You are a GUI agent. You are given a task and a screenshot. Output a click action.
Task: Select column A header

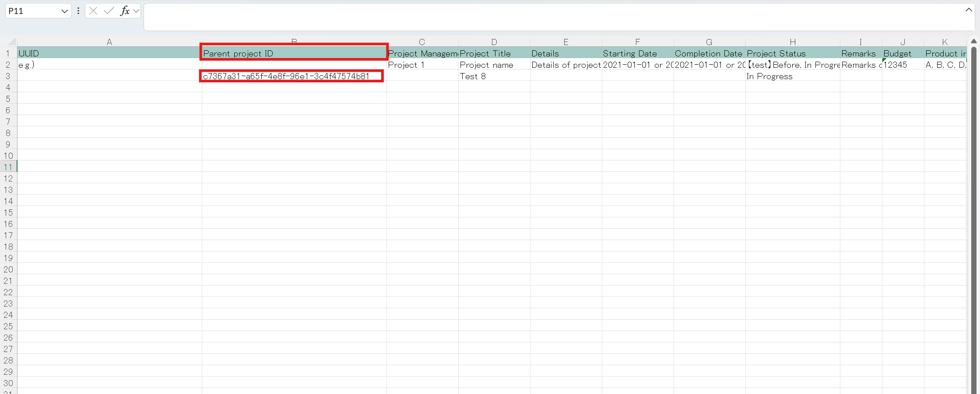tap(109, 42)
